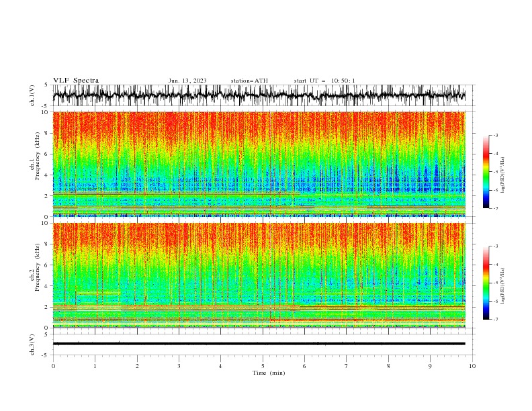Click the 'start UT = 10:50:1' text
Image resolution: width=532 pixels, height=411 pixels.
(x=324, y=81)
